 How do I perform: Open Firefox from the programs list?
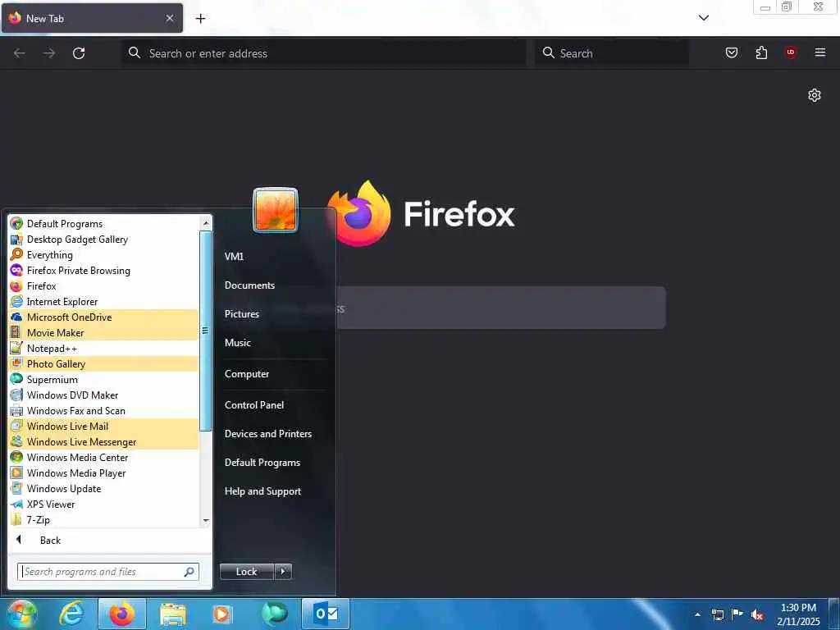click(x=104, y=285)
